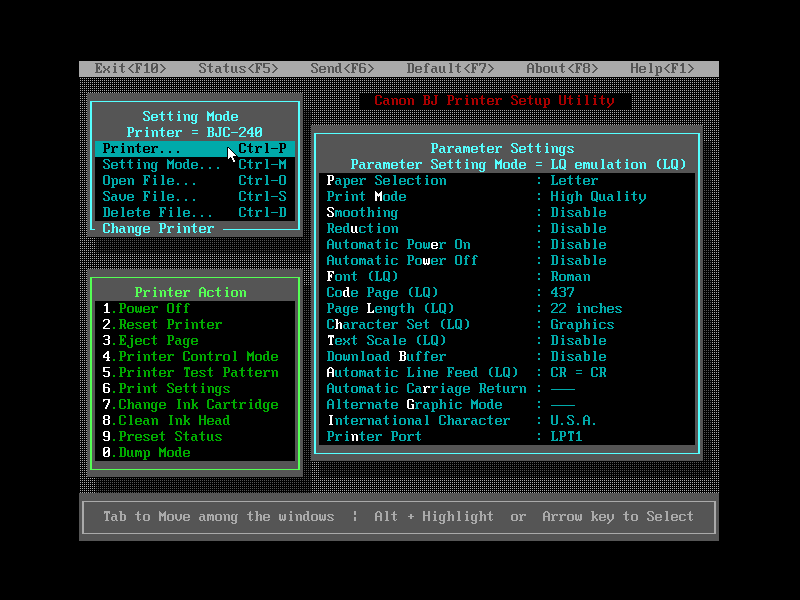Screen dimensions: 800x600
Task: Run action 2. Reset Printer
Action: [195, 324]
